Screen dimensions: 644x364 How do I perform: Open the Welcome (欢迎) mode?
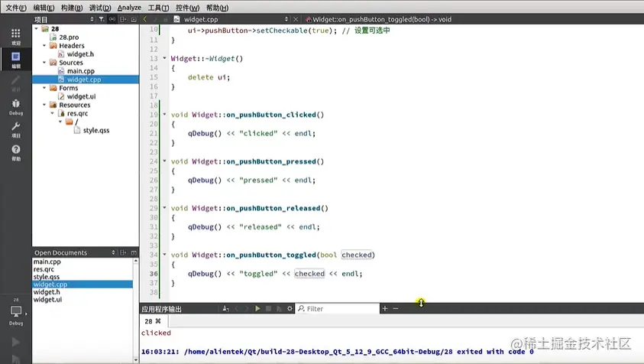tap(15, 37)
